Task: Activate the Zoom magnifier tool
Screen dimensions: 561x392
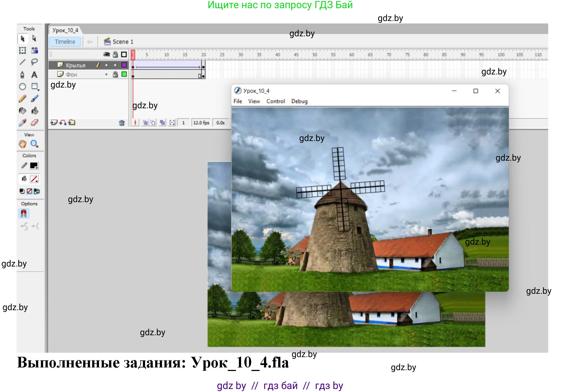Action: (34, 144)
